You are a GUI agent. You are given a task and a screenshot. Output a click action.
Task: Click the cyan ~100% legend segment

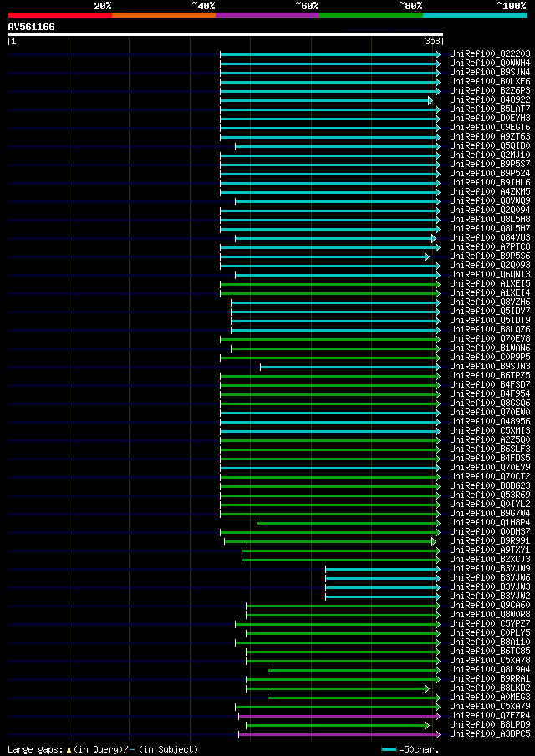click(x=475, y=15)
